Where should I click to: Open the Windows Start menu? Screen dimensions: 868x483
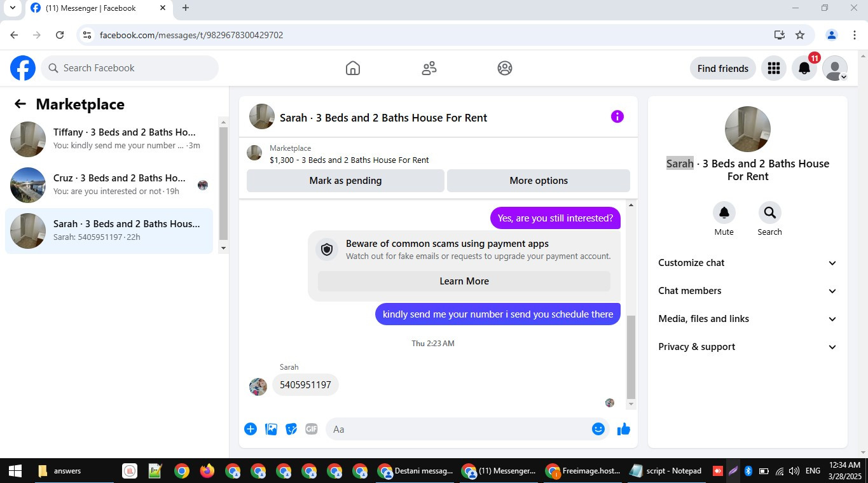tap(15, 471)
